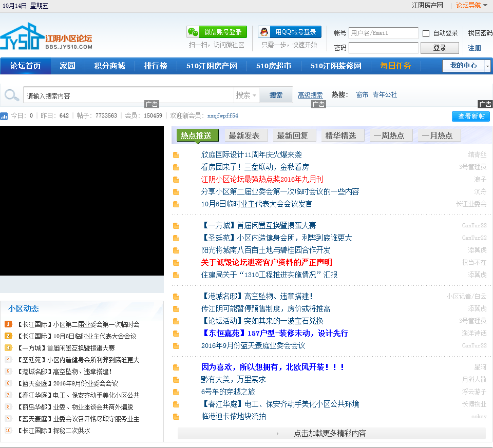Click the blue statistics chart icon
The width and height of the screenshot is (493, 448).
pyautogui.click(x=4, y=116)
